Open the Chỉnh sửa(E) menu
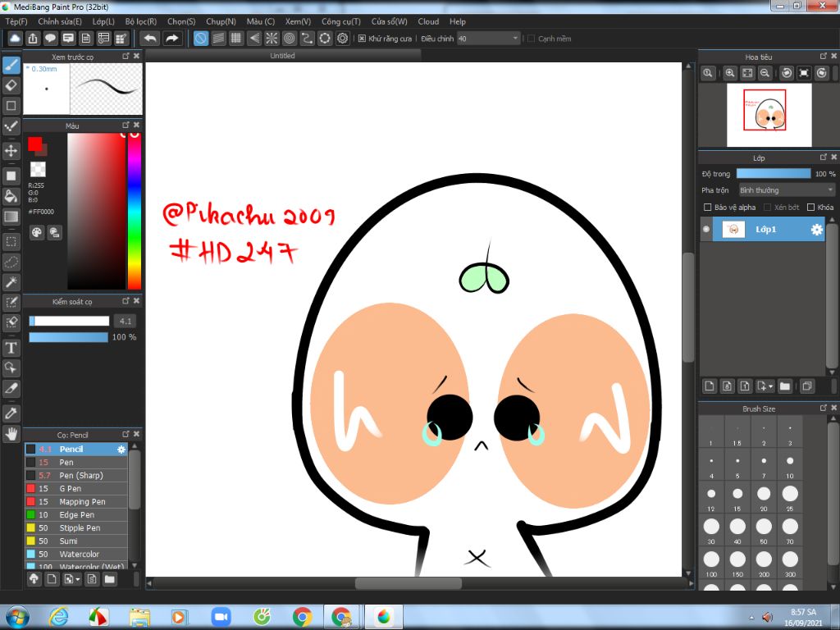The height and width of the screenshot is (630, 840). coord(60,21)
